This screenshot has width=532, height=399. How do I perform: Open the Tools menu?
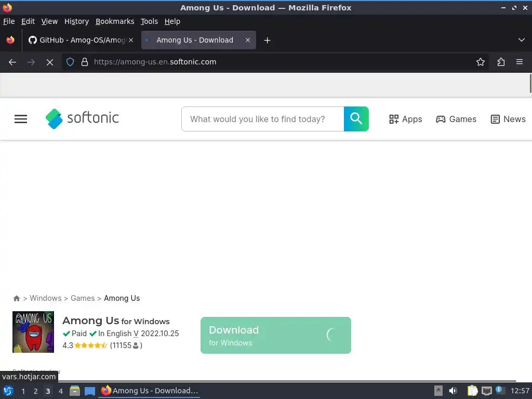point(149,21)
